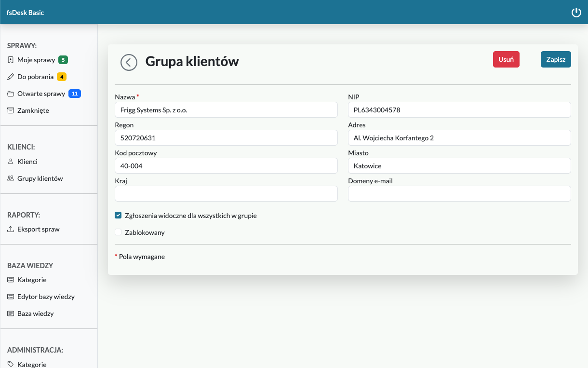Screen dimensions: 588x368
Task: Uncheck Zgłoszenia widoczne dla wszystkich w grupie
Action: (x=118, y=216)
